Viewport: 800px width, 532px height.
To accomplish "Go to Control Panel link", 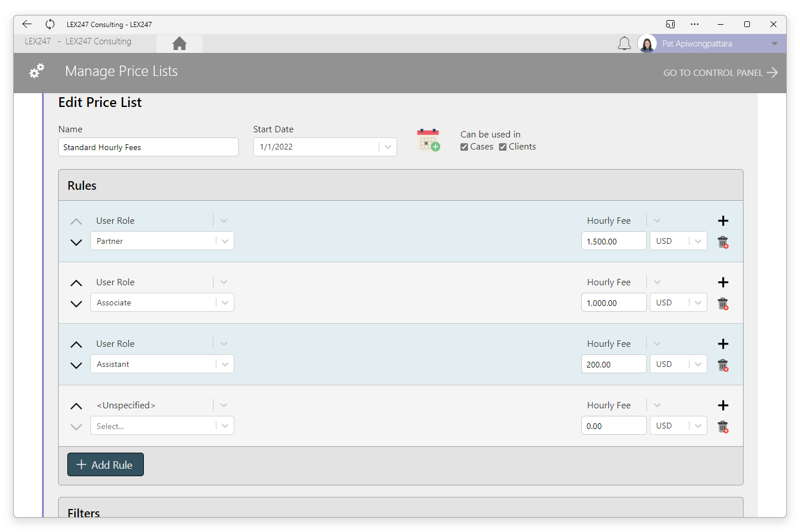I will point(720,72).
